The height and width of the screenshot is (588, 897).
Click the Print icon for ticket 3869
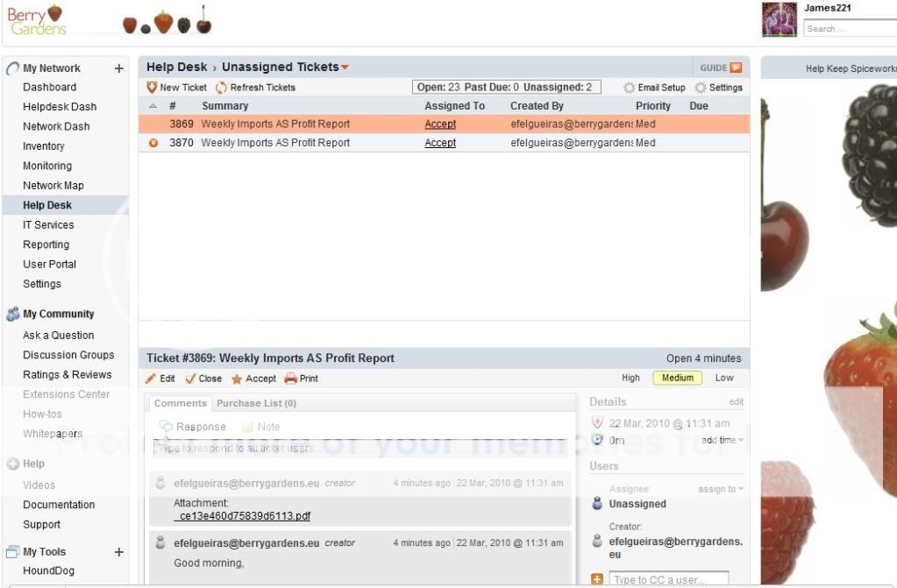click(289, 378)
